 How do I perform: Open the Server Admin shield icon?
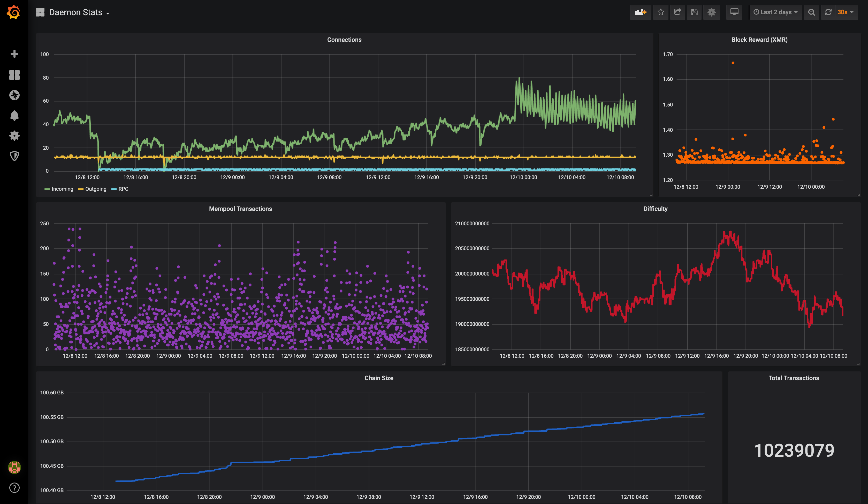point(14,156)
